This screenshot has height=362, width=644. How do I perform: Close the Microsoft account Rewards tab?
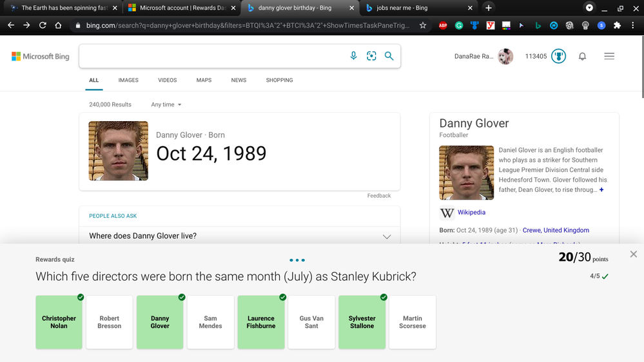tap(233, 8)
